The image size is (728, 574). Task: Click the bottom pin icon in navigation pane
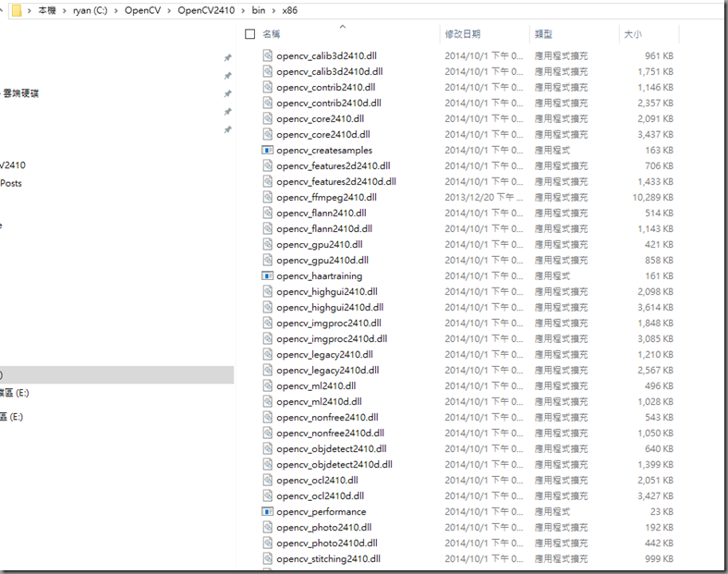pyautogui.click(x=227, y=130)
